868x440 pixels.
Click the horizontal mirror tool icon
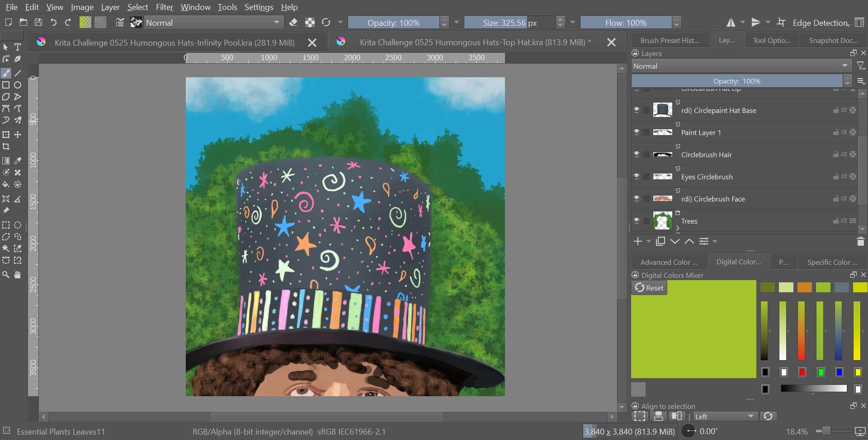(x=731, y=23)
